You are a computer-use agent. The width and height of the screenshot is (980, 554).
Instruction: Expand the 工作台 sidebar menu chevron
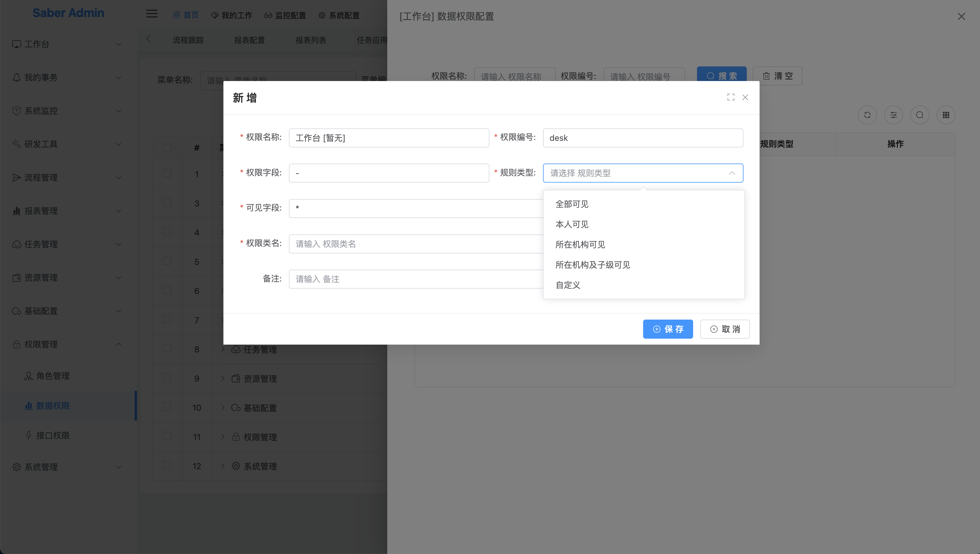[x=119, y=44]
